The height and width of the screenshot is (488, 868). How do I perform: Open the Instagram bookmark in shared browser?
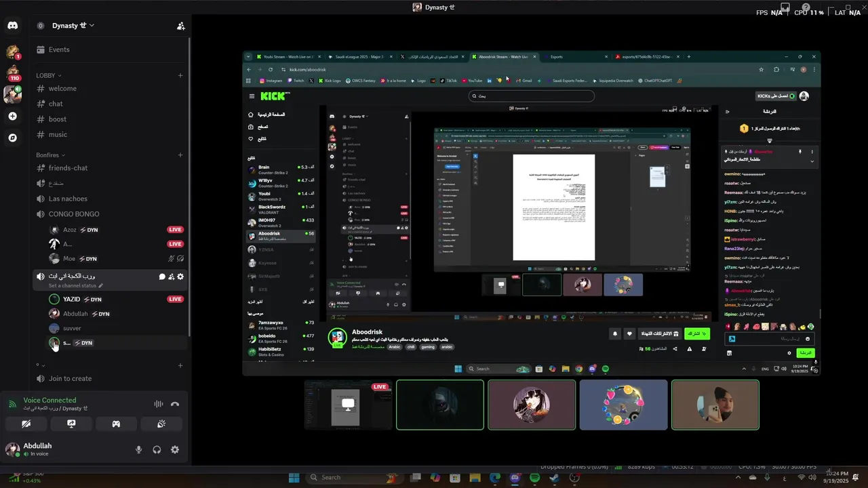pos(271,81)
